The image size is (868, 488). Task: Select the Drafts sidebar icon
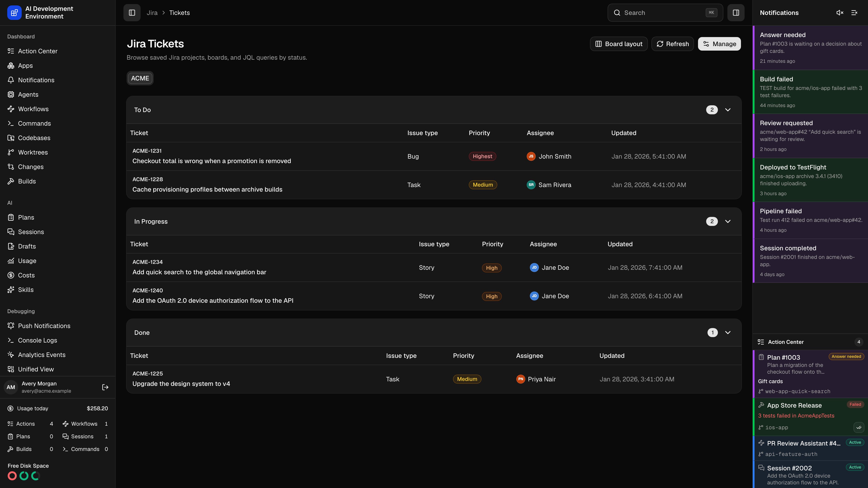click(x=11, y=246)
